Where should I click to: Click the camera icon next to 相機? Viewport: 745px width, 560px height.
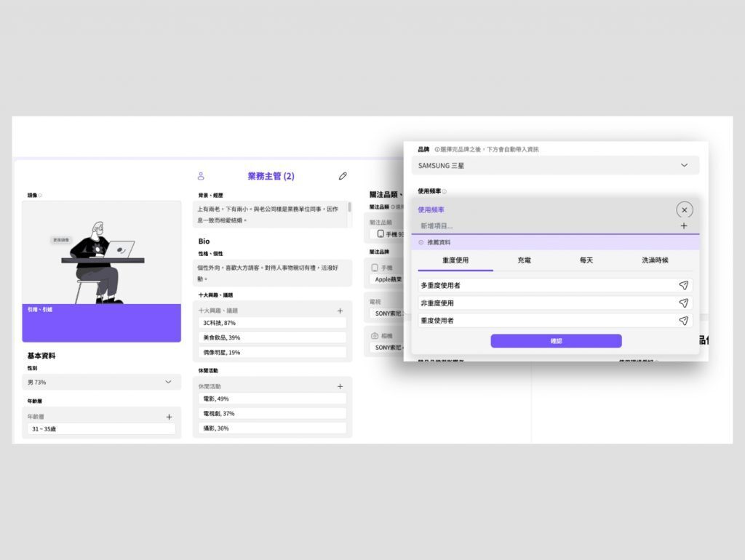coord(375,335)
